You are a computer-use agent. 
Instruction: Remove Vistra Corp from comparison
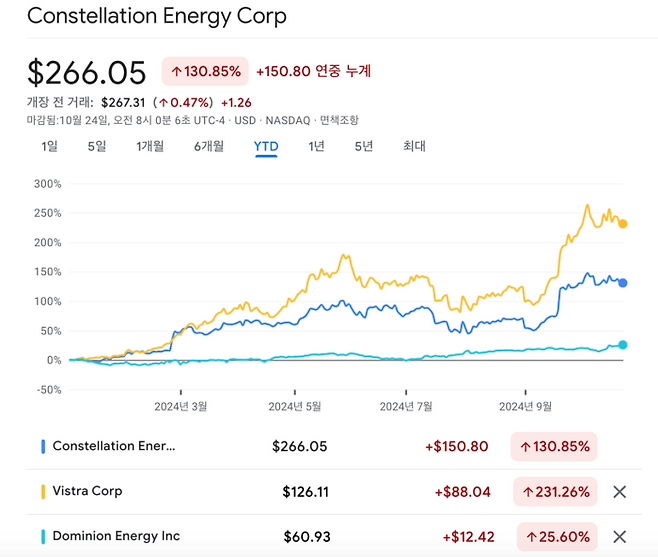tap(619, 491)
